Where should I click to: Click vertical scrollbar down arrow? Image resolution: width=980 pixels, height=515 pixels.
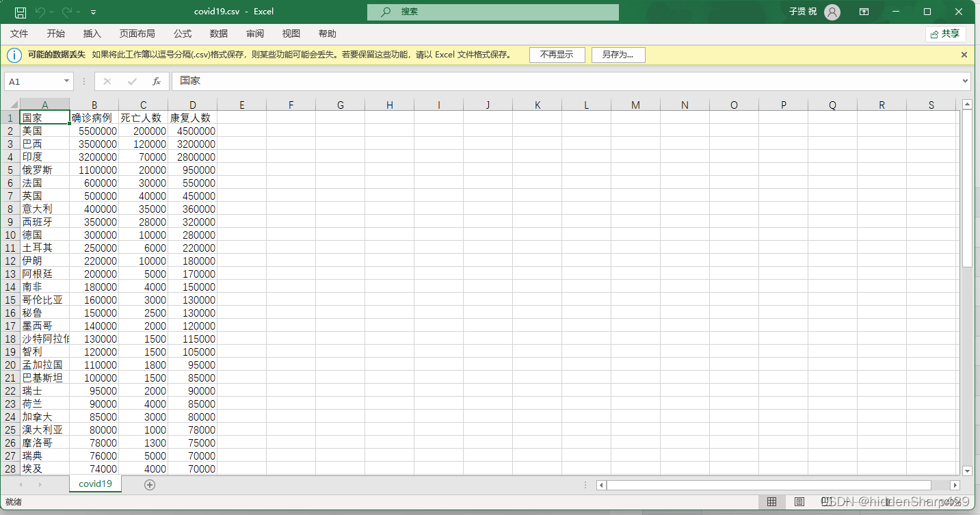pos(967,471)
